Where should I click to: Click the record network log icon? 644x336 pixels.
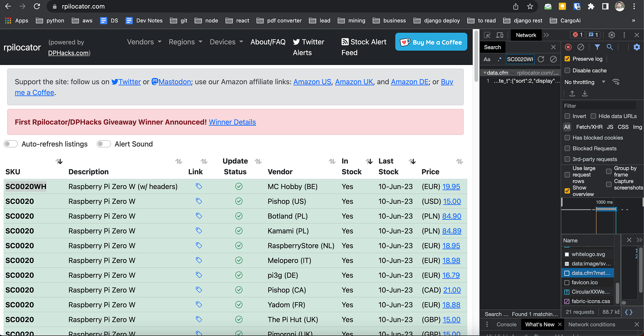(568, 47)
